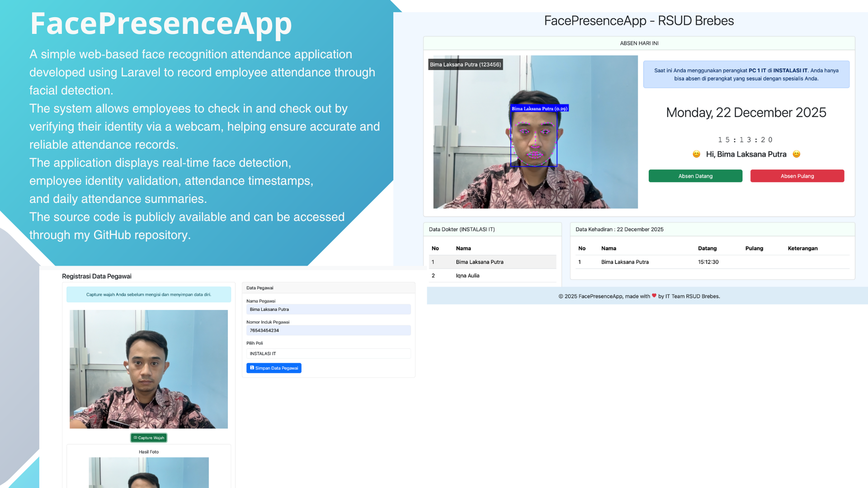
Task: Focus the Nama Pegawai input field
Action: pyautogui.click(x=328, y=310)
